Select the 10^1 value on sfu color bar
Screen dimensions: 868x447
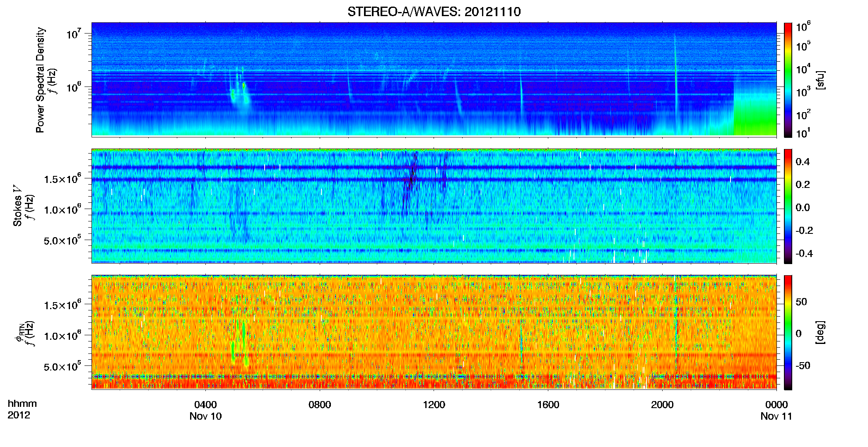tap(803, 133)
